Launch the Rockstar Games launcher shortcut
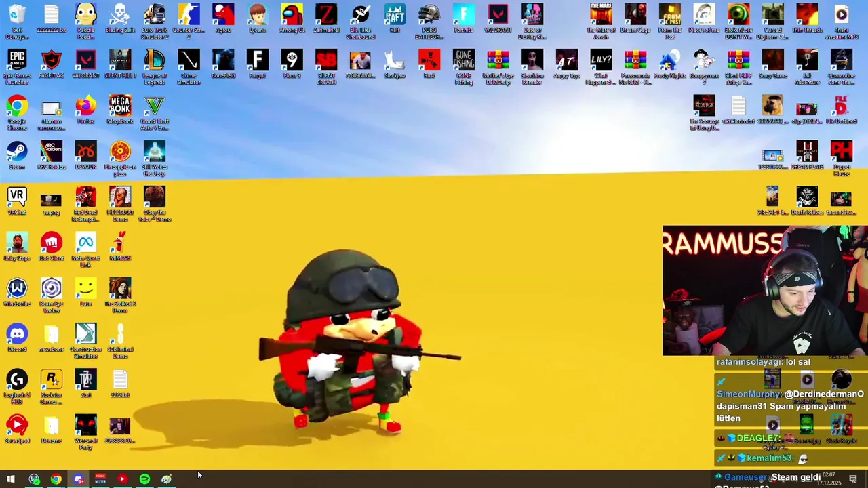The height and width of the screenshot is (488, 868). tap(51, 386)
